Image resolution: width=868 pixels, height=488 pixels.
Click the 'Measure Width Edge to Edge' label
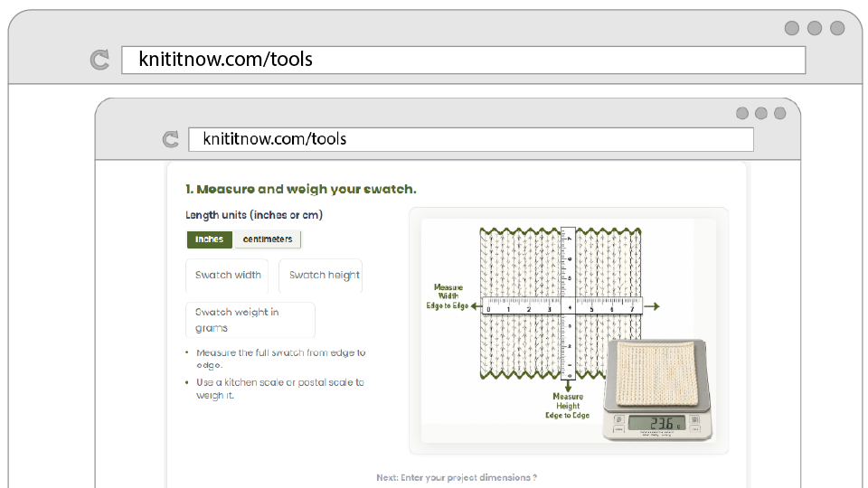[x=448, y=296]
